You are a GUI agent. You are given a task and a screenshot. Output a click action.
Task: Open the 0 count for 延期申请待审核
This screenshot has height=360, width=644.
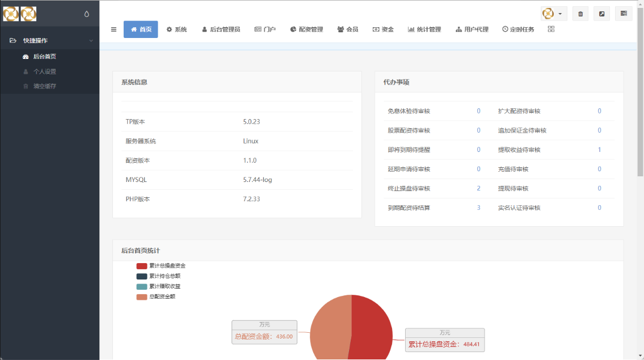478,169
